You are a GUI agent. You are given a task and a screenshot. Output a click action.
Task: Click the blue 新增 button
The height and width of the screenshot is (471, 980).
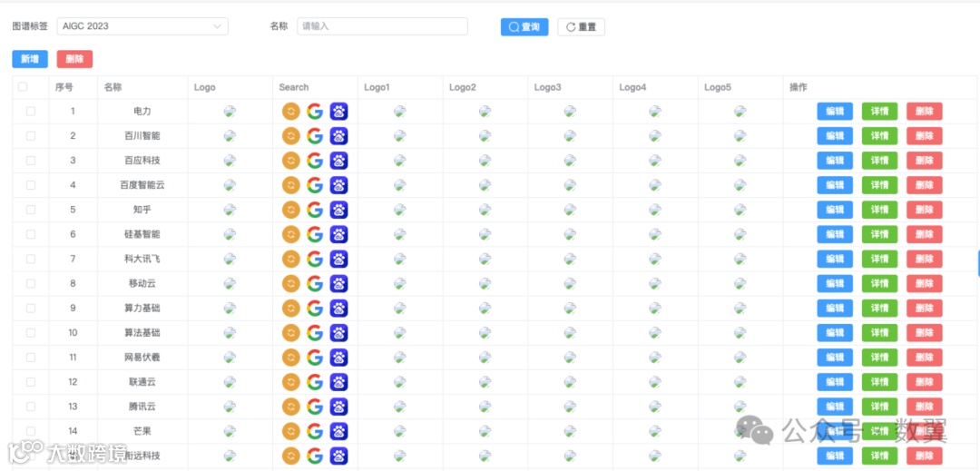tap(30, 59)
